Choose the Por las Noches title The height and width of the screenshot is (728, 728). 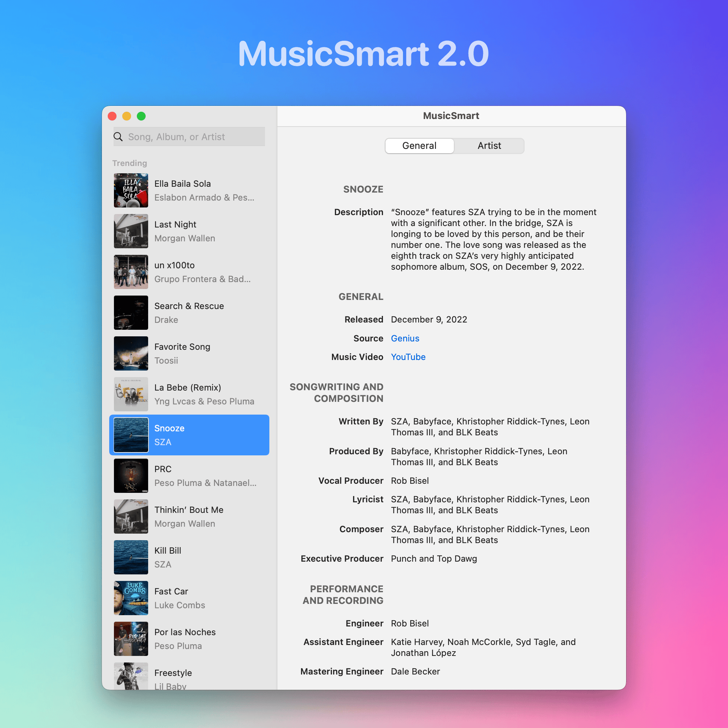(x=185, y=632)
